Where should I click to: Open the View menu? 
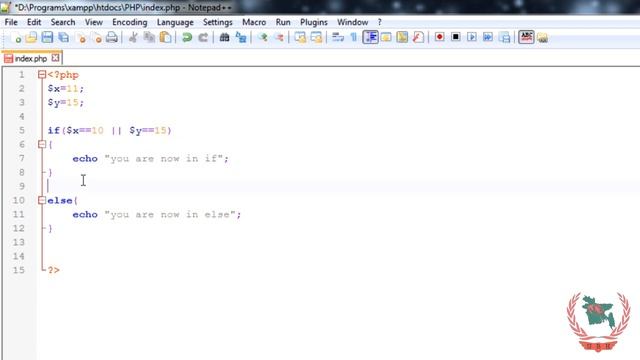coord(94,22)
